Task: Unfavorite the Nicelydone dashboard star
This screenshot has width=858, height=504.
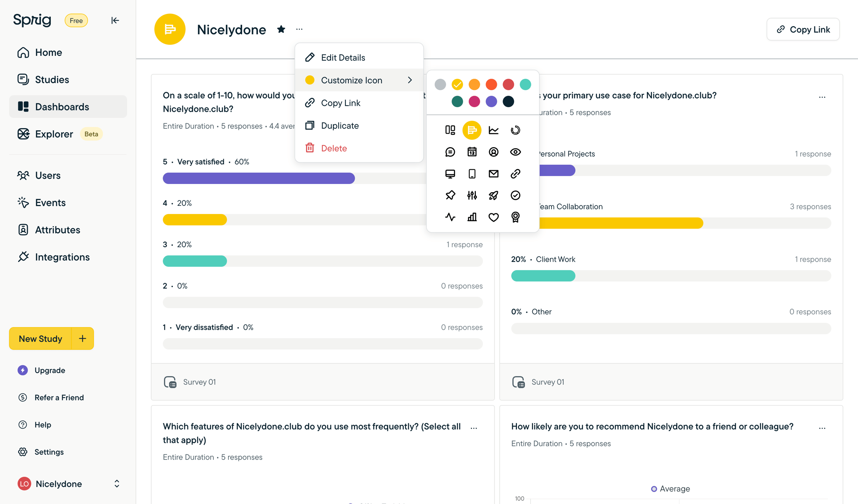Action: point(281,29)
